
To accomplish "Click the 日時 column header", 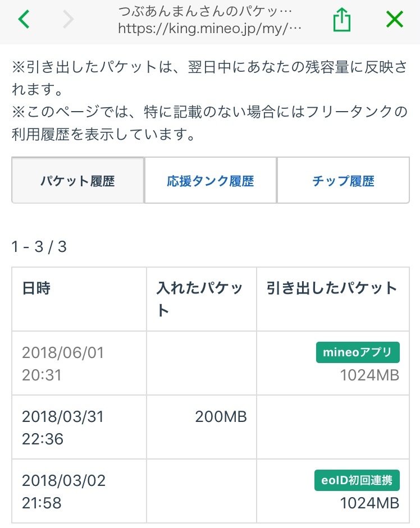I will [36, 288].
